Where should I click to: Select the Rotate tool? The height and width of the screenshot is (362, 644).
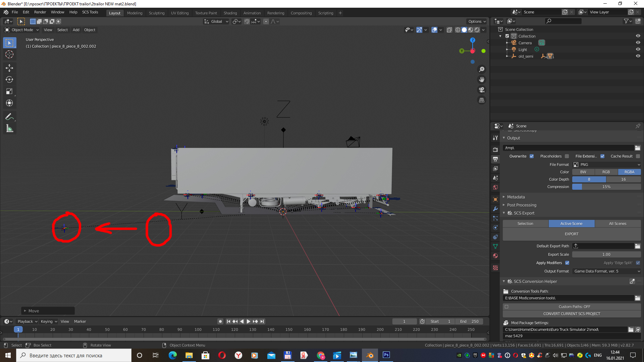9,80
